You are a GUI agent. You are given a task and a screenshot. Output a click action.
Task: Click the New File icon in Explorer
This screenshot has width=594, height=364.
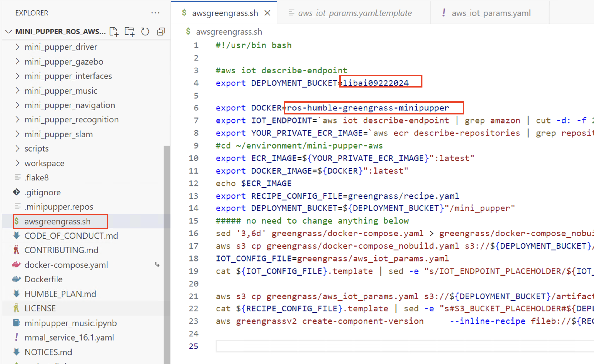point(114,32)
